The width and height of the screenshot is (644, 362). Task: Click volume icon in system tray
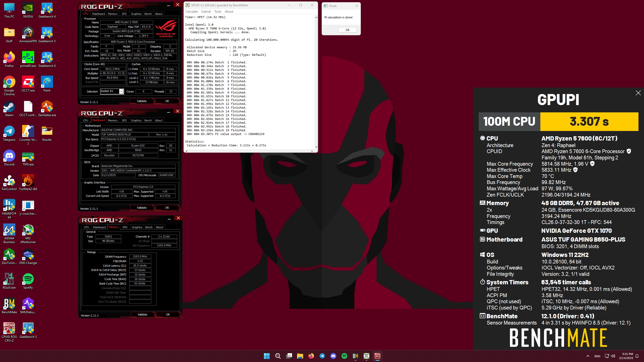[x=613, y=356]
